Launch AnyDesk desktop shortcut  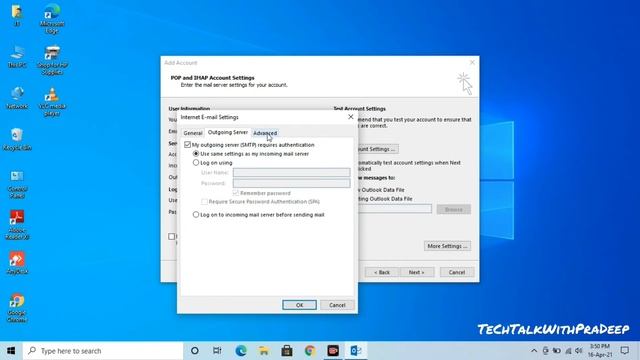[x=17, y=263]
